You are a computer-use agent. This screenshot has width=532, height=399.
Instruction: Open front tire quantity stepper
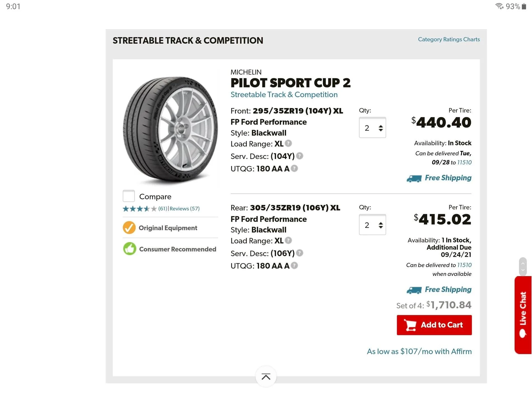point(372,128)
